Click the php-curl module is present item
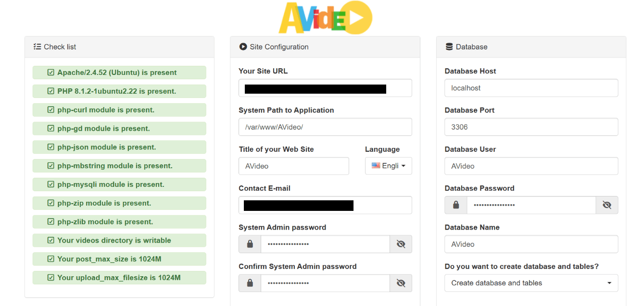 pos(119,110)
